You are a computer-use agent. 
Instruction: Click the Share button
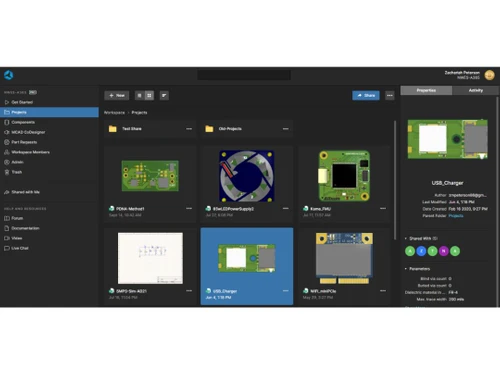[366, 95]
